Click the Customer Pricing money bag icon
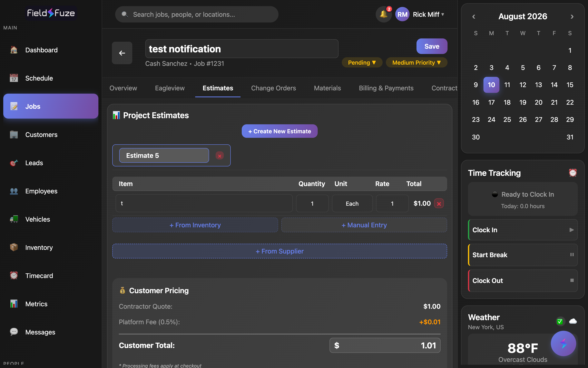Viewport: 588px width, 368px height. (x=122, y=290)
